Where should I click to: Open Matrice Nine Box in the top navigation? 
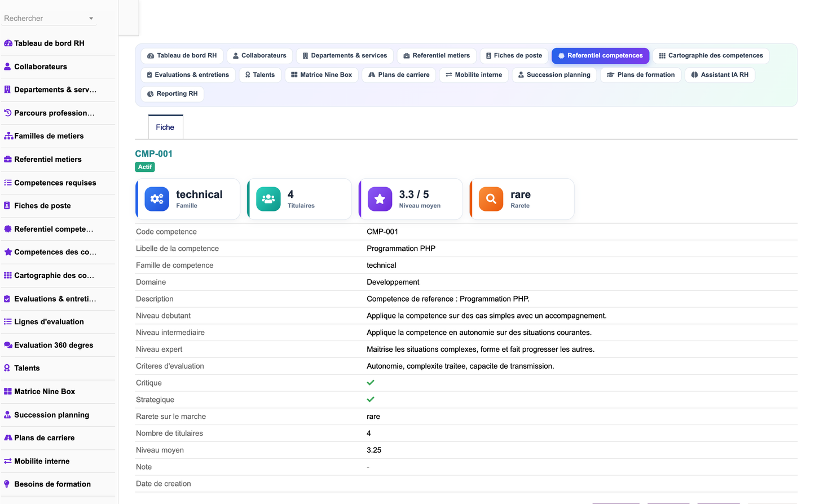point(321,75)
